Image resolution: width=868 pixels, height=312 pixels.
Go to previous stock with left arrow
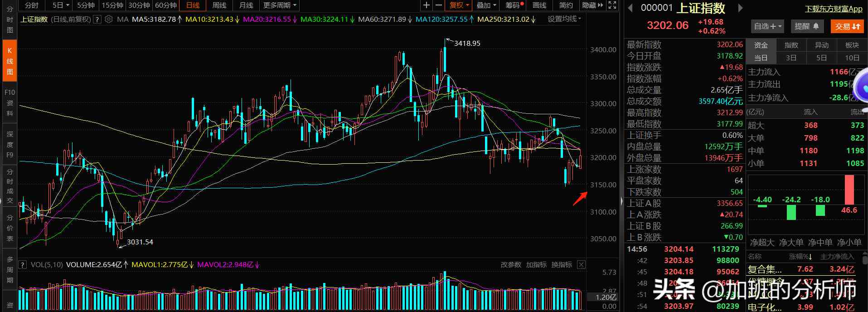click(x=630, y=8)
